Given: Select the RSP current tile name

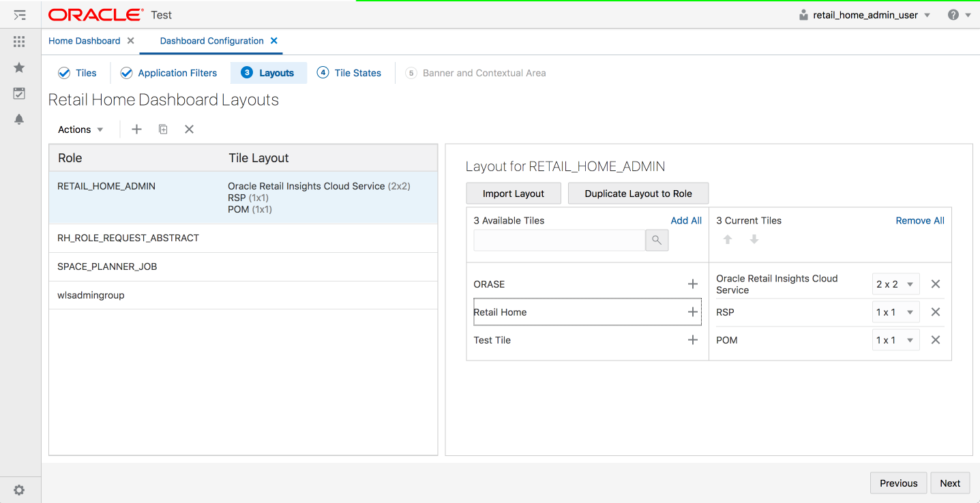Looking at the screenshot, I should point(725,312).
